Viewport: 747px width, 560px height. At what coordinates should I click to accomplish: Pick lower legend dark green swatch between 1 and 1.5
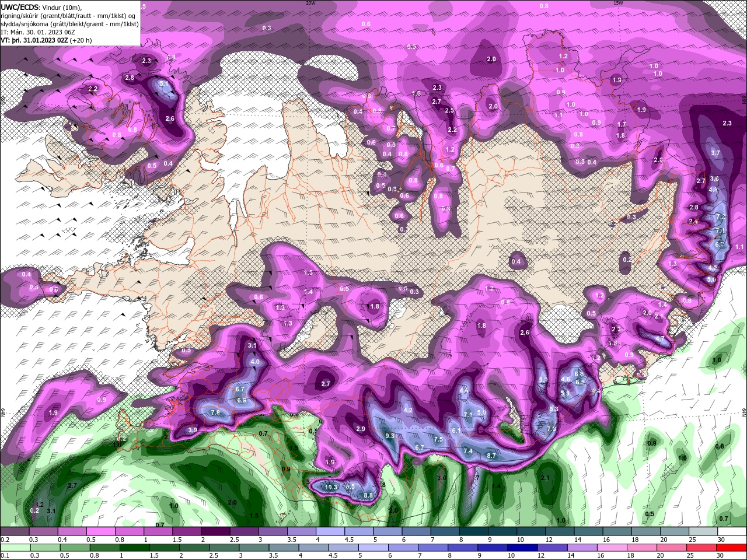tap(135, 547)
